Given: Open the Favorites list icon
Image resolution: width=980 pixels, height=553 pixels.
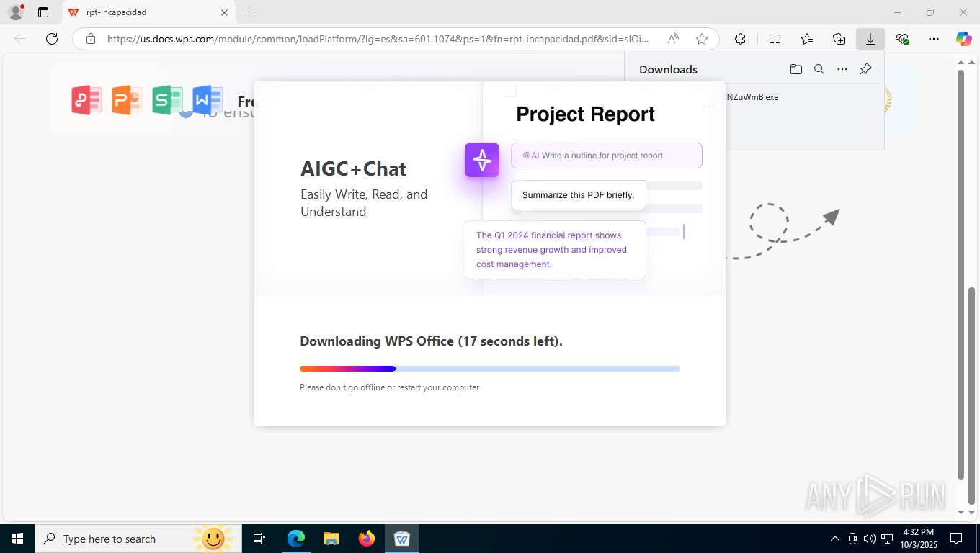Looking at the screenshot, I should coord(807,39).
